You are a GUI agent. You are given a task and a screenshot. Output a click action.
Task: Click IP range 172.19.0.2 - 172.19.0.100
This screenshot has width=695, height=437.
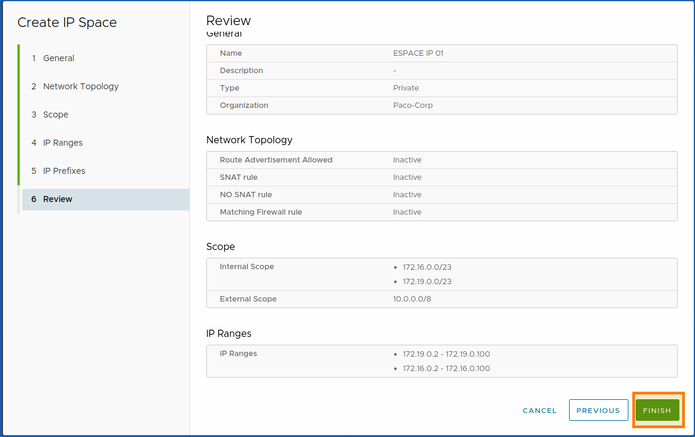click(x=446, y=354)
